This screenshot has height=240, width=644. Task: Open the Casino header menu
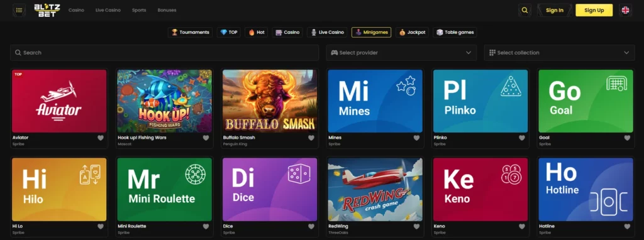pos(76,10)
